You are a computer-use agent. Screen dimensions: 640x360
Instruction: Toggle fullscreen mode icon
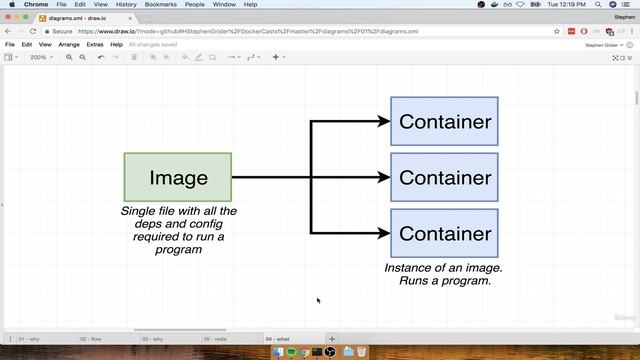pos(615,58)
